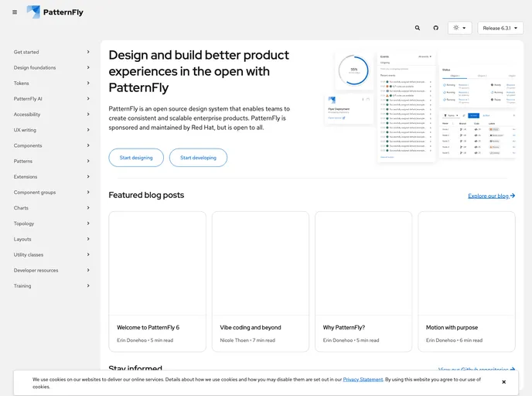Expand the Topology nav section
Viewport: 532px width, 396px height.
pos(52,224)
